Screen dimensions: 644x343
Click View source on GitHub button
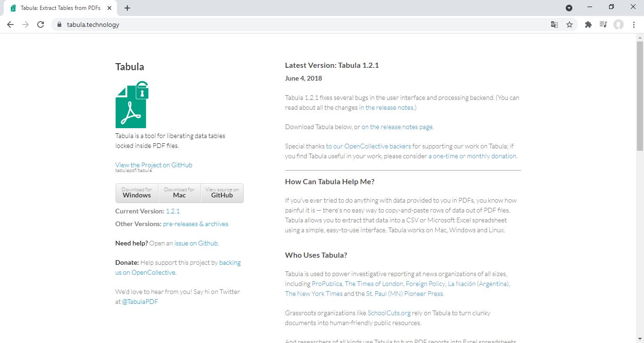222,193
